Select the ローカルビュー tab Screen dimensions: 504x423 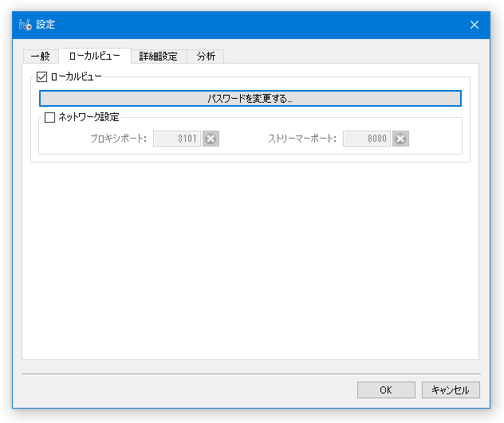pos(95,56)
